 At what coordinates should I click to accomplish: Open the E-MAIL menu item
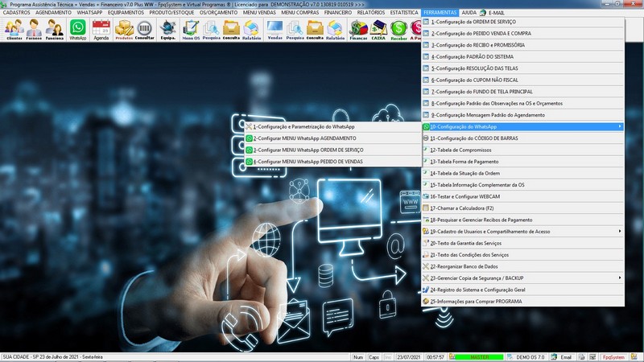tap(493, 13)
